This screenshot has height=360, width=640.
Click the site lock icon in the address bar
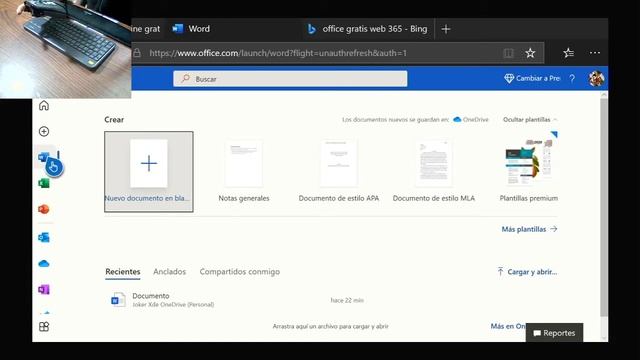coord(137,53)
